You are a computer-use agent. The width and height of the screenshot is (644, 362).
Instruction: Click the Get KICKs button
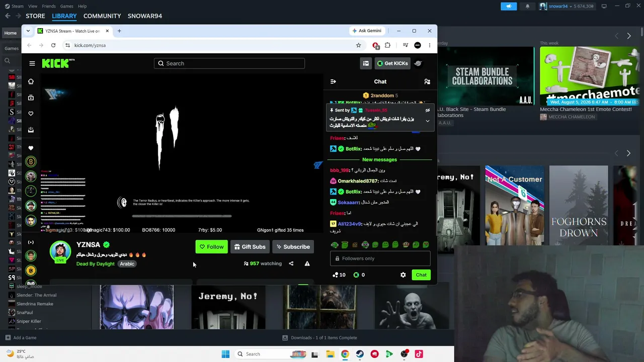[392, 63]
